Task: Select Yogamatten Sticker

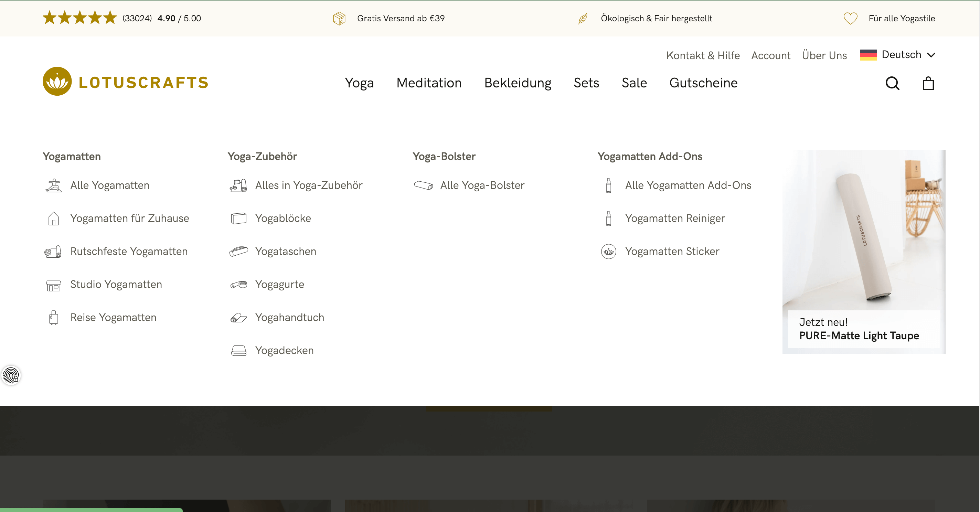Action: pyautogui.click(x=672, y=252)
